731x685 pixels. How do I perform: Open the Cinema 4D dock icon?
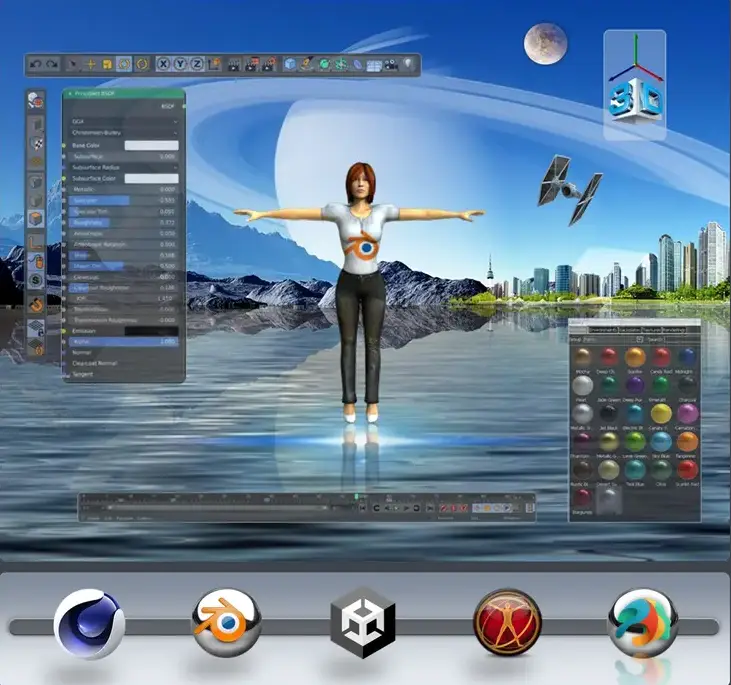[89, 624]
